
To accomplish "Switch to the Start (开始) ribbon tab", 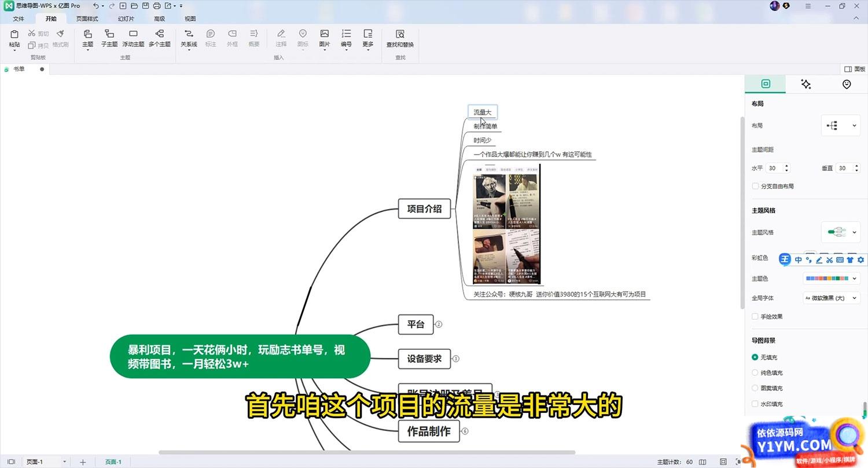I will click(51, 19).
